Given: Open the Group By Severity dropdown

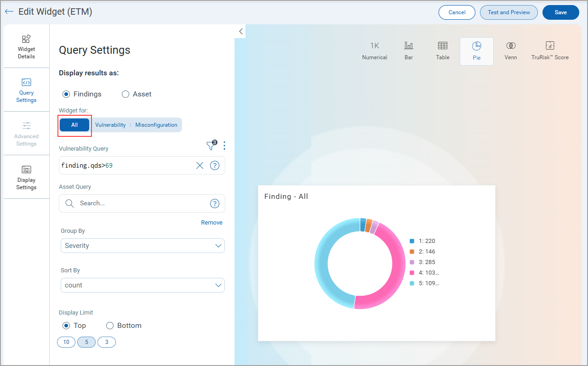Looking at the screenshot, I should coord(143,246).
